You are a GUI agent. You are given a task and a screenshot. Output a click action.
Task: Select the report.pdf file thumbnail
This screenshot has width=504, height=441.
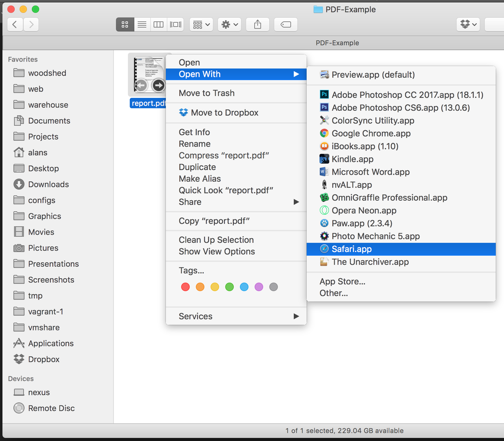coord(149,75)
